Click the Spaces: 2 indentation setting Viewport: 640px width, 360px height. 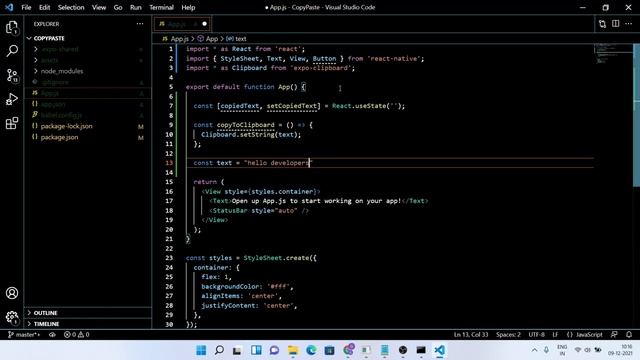pyautogui.click(x=508, y=335)
